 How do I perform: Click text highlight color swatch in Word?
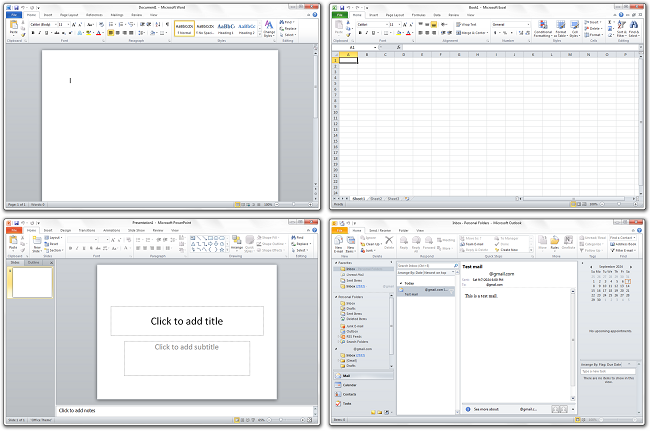click(88, 33)
